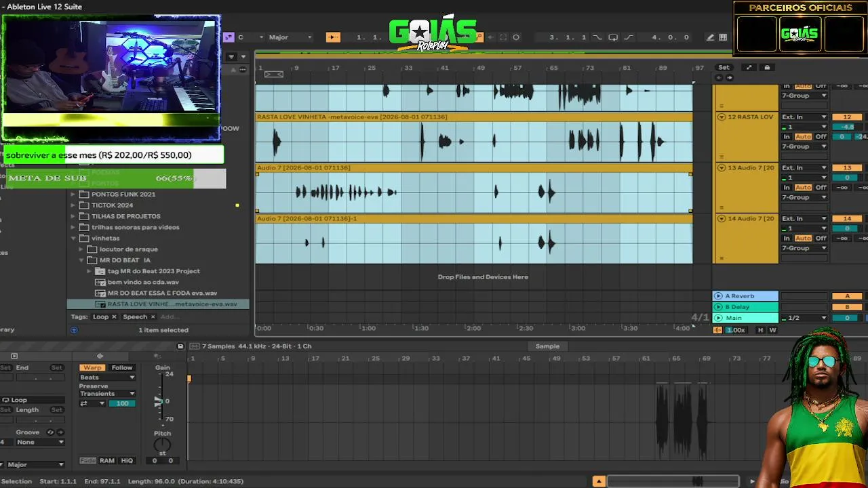
Task: Click the lock icon beside Set
Action: point(767,67)
